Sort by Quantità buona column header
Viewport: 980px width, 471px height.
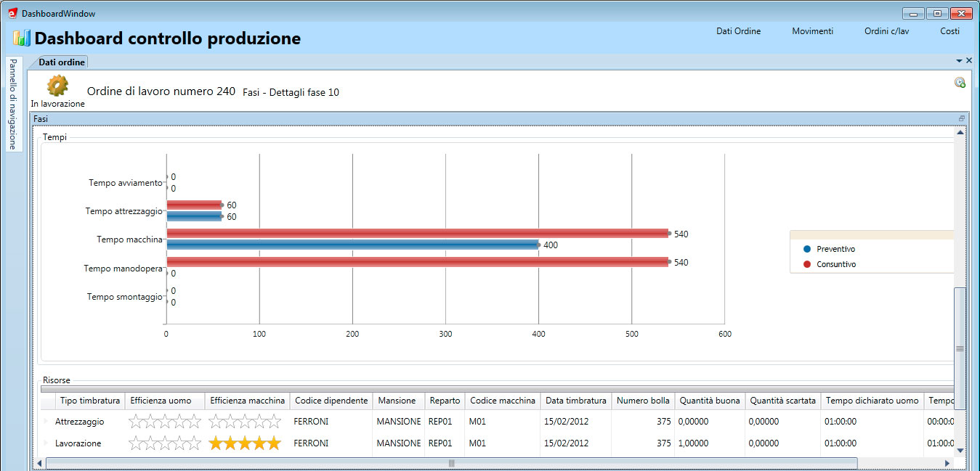point(709,401)
